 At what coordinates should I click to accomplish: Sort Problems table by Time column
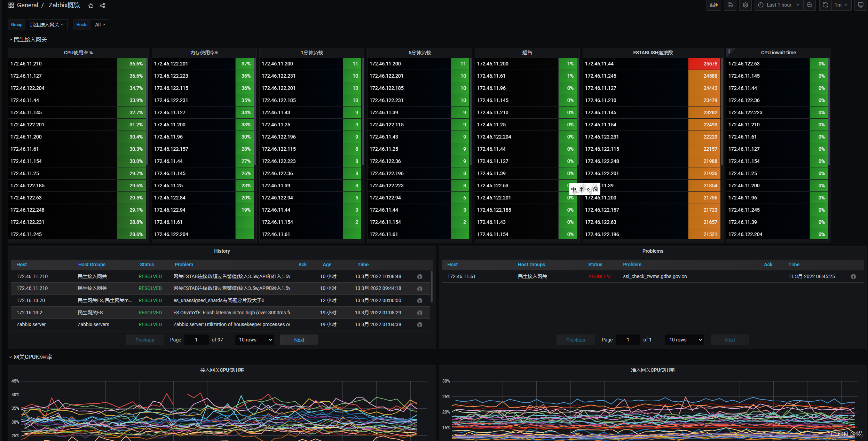(794, 265)
